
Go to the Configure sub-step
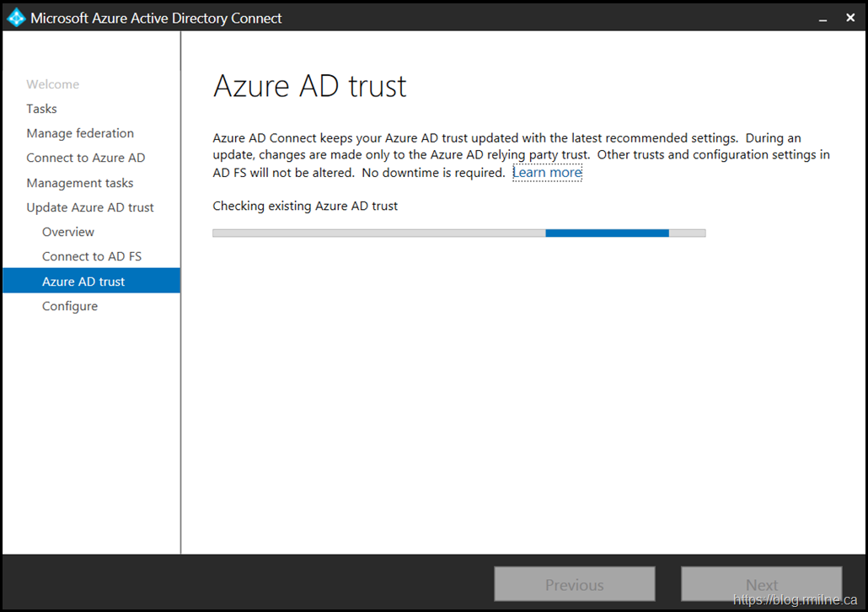tap(70, 306)
